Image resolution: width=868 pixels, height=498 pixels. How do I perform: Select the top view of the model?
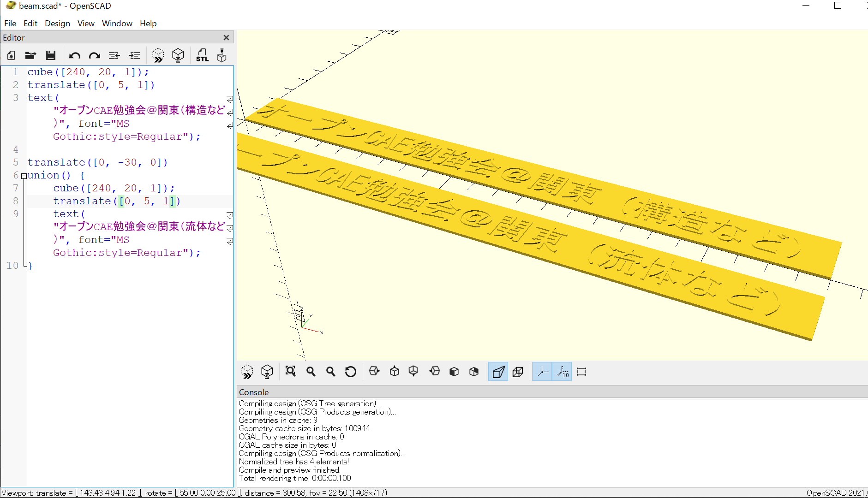(x=395, y=372)
